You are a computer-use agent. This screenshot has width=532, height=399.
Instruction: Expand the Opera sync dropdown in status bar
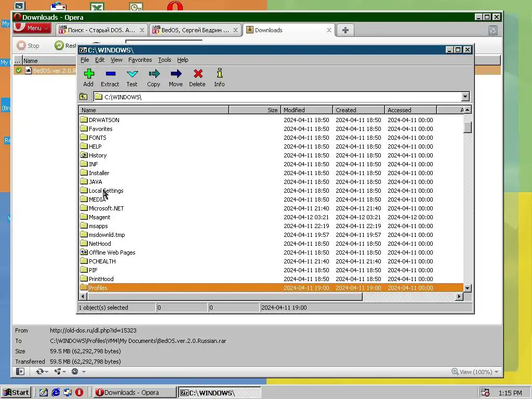46,371
